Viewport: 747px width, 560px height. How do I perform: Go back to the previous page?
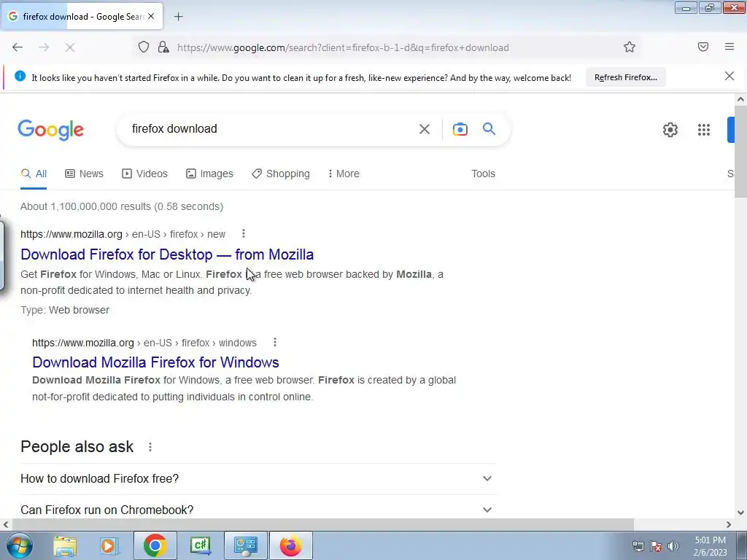coord(18,47)
